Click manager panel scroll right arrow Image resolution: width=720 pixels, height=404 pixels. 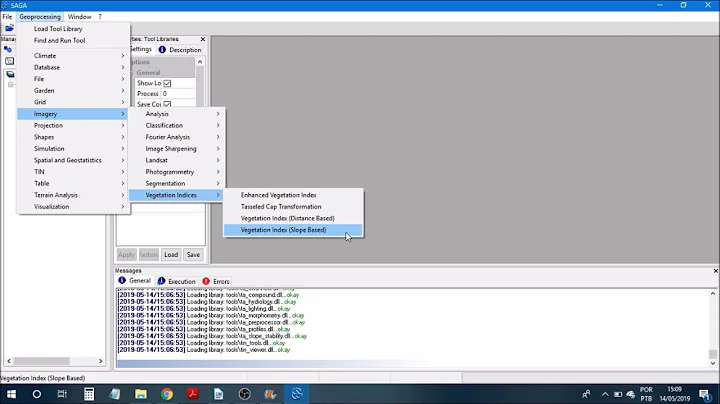click(x=101, y=361)
